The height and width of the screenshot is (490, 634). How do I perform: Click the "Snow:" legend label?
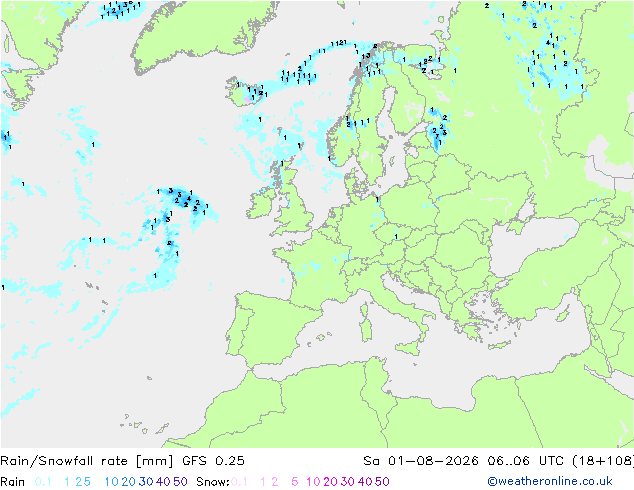213,482
